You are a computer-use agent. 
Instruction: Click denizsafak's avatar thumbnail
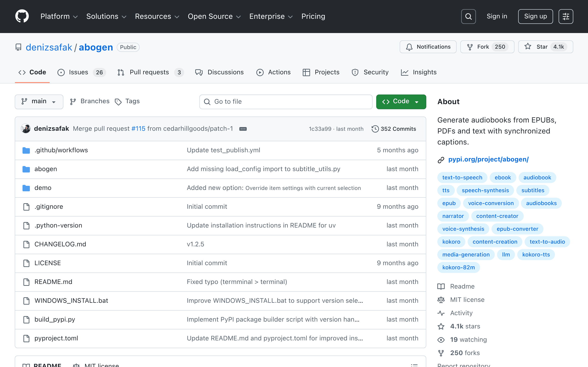point(26,128)
